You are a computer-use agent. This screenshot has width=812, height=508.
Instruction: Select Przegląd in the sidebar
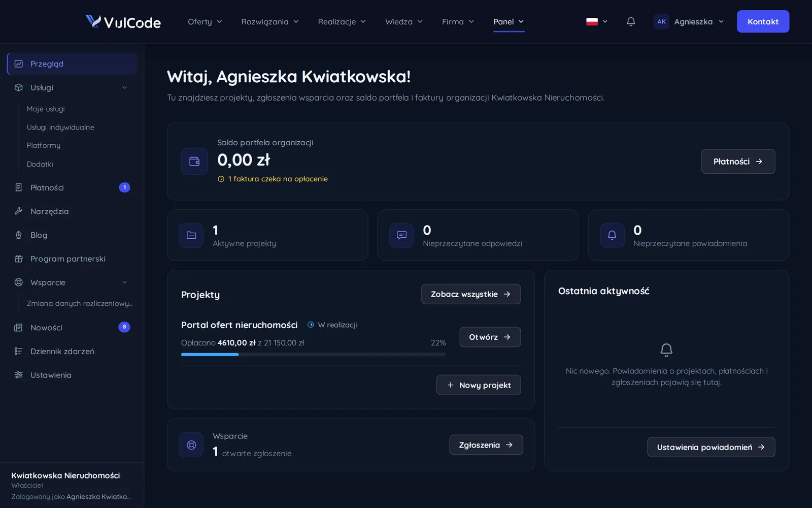72,64
